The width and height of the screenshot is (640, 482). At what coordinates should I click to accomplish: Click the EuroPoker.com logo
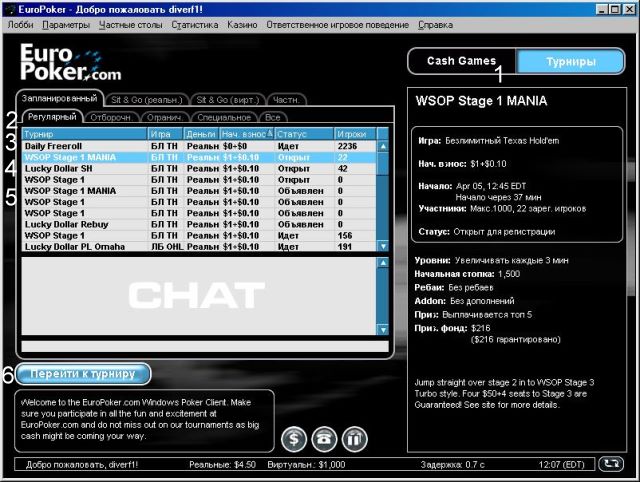[x=71, y=62]
